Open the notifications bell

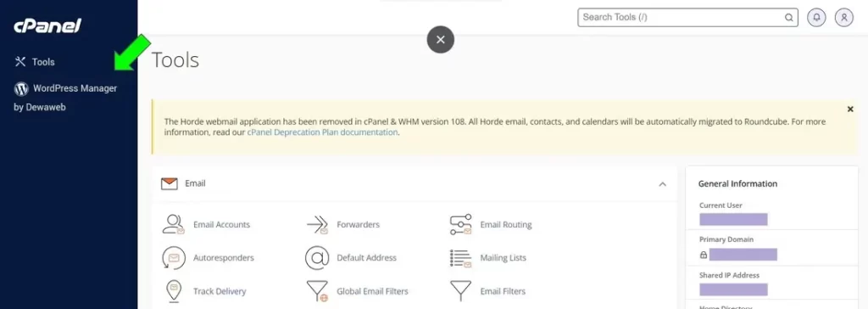[x=816, y=17]
